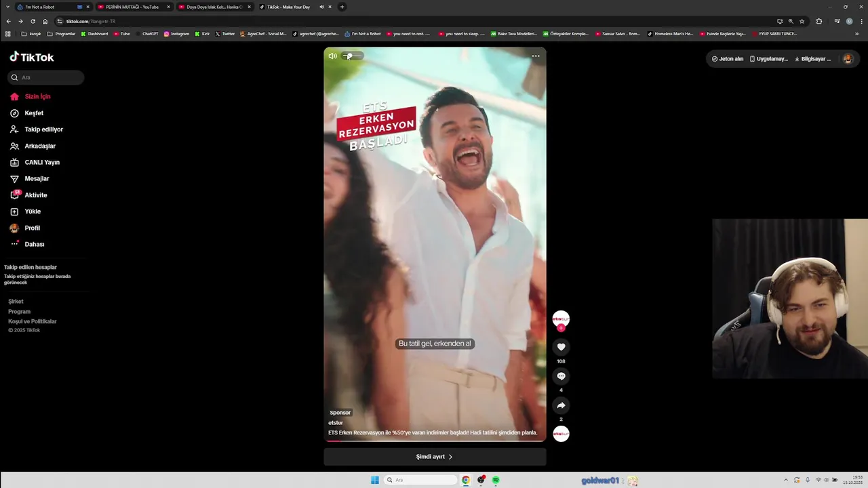Open a new browser tab
Viewport: 868px width, 488px height.
[342, 7]
